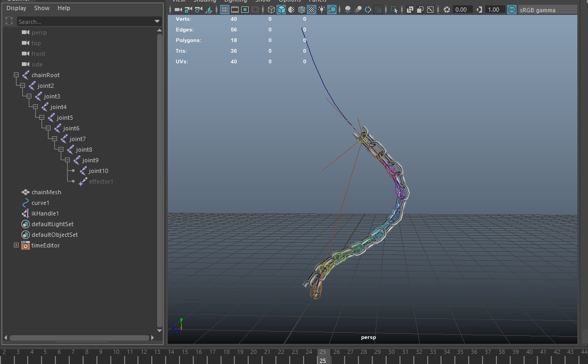The width and height of the screenshot is (588, 364).
Task: Open the Outliner Show menu
Action: pos(42,8)
